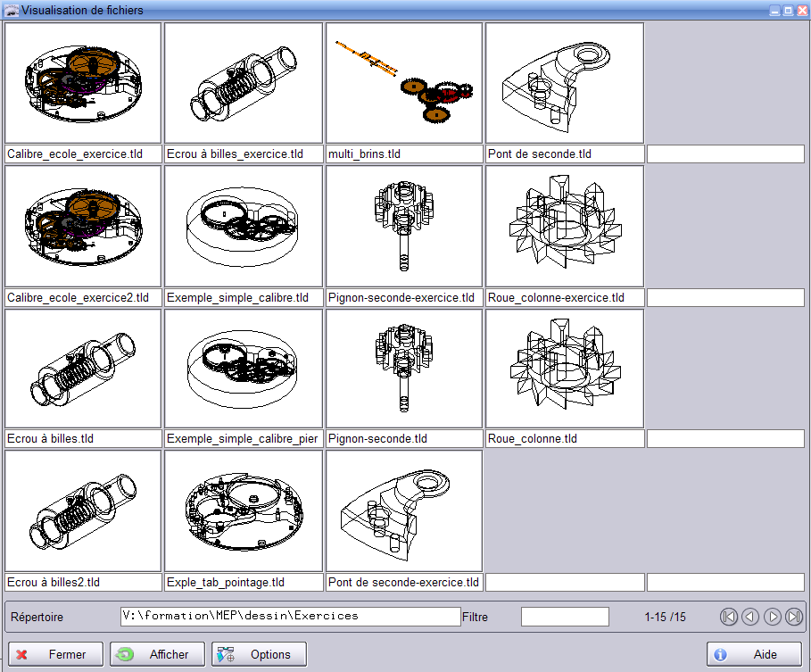Click the Pont de seconde-exercice.tld filename label
The width and height of the screenshot is (811, 672).
[x=404, y=583]
